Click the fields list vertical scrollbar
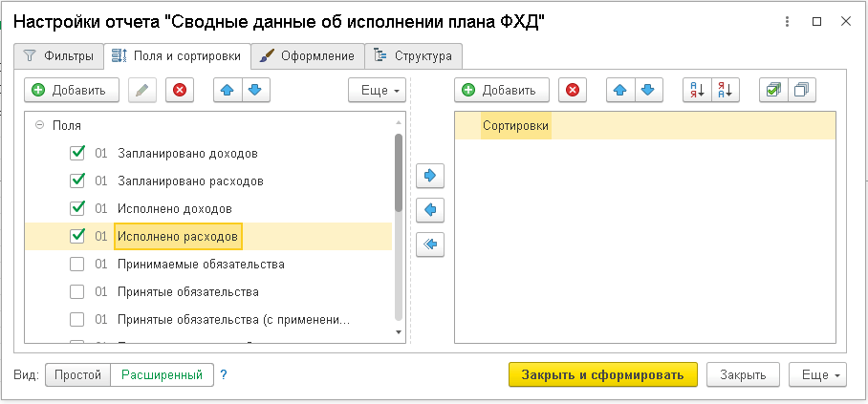868x404 pixels. (x=398, y=172)
